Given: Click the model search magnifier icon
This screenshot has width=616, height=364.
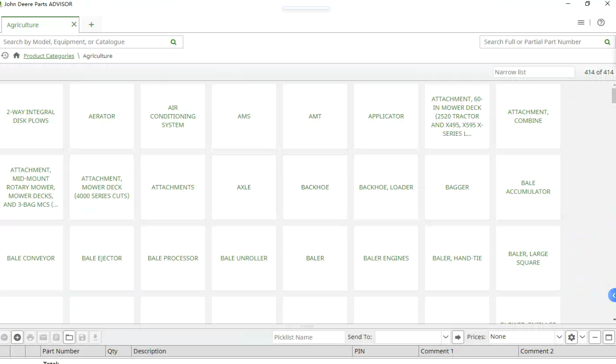Looking at the screenshot, I should click(x=174, y=42).
